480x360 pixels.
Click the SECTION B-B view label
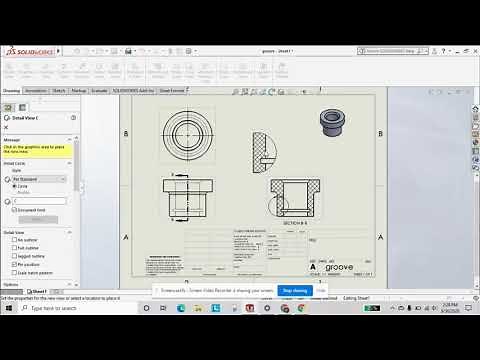(295, 223)
